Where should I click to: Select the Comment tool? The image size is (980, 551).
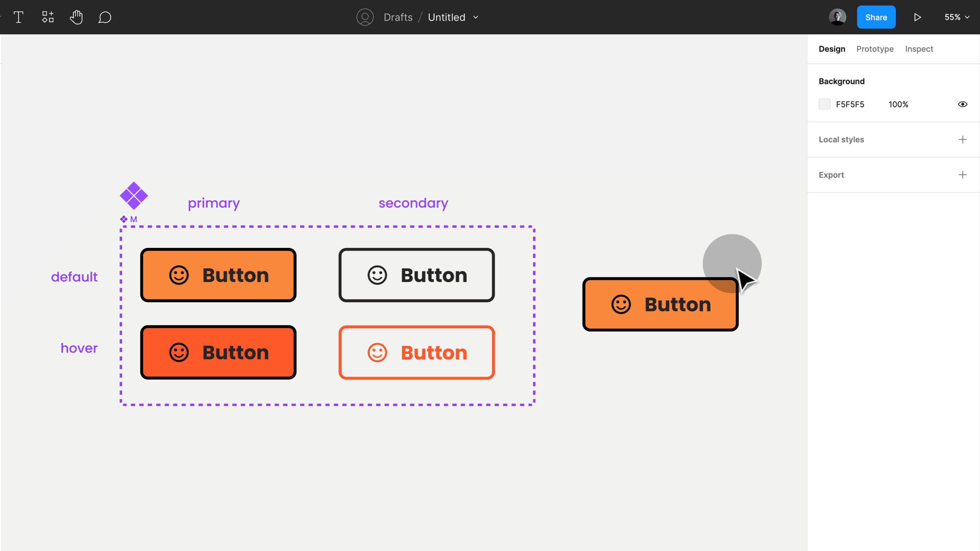[105, 17]
